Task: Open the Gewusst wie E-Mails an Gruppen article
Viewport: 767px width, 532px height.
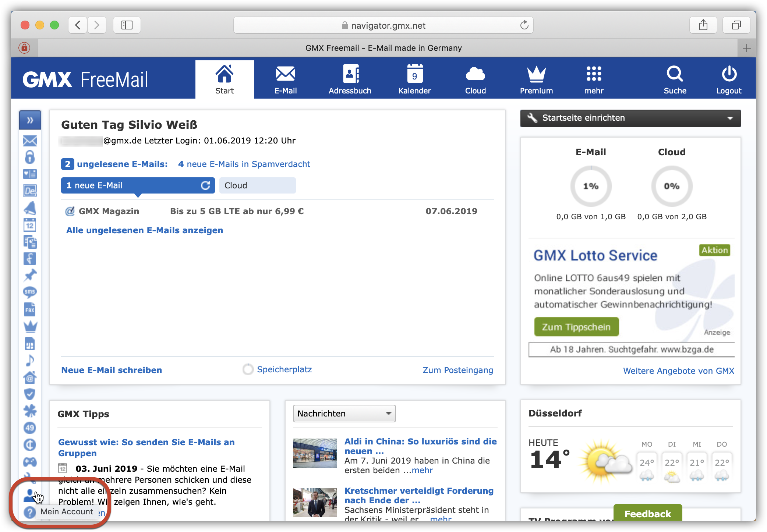Action: click(146, 448)
